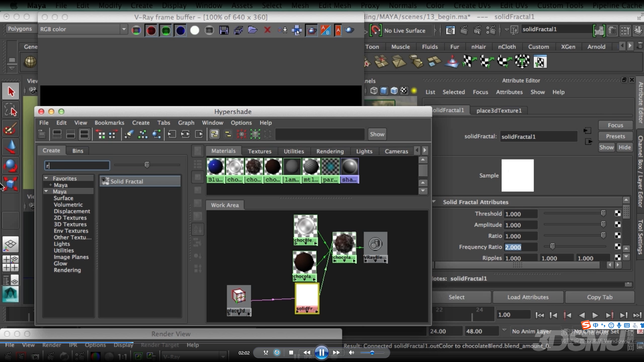Click the white Sample swatch
The image size is (644, 362).
pyautogui.click(x=518, y=175)
